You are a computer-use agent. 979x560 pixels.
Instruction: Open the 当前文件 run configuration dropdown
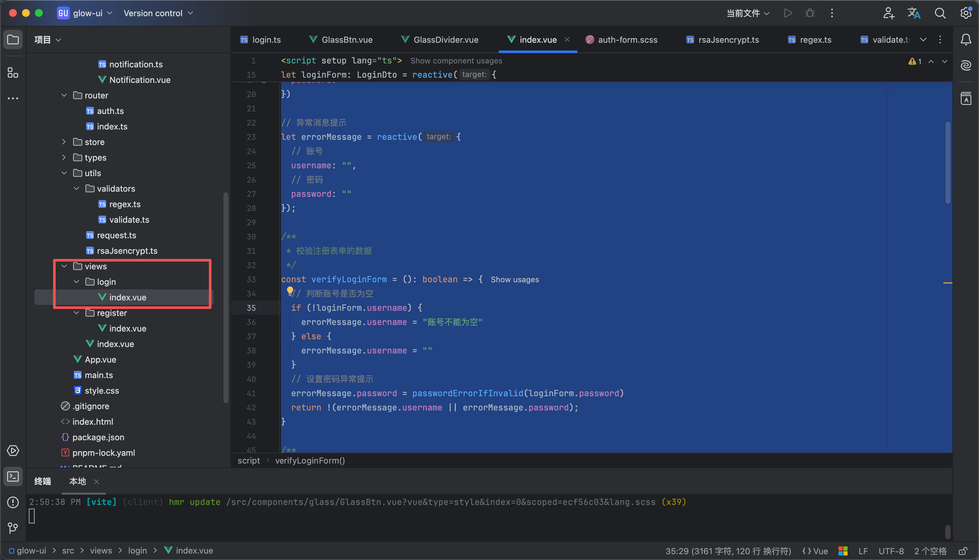(748, 13)
